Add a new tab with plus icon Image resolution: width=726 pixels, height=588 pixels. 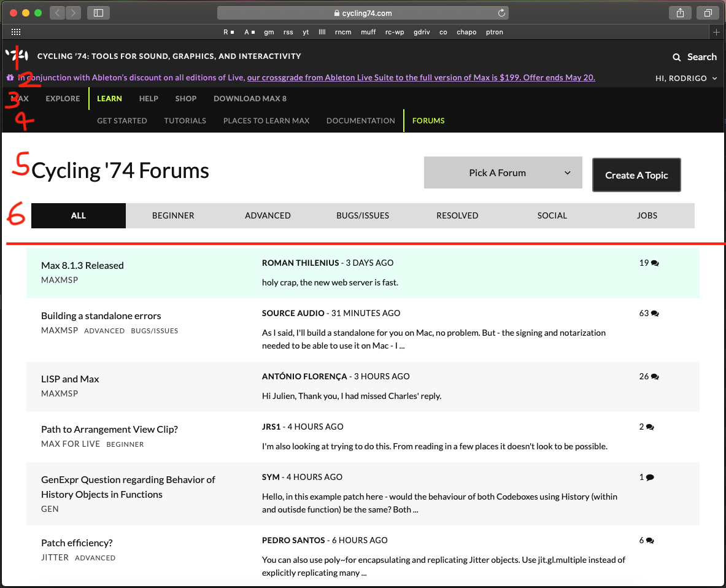tap(716, 32)
